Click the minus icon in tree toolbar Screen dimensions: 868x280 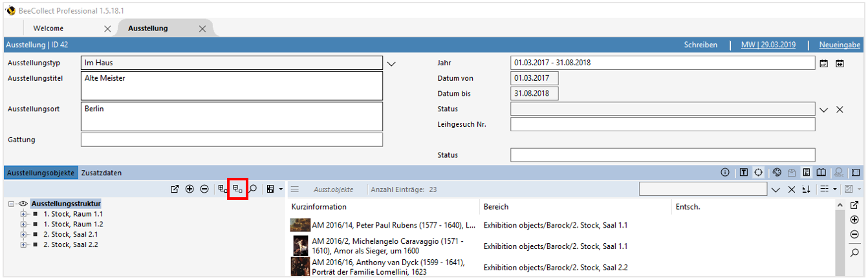[204, 189]
